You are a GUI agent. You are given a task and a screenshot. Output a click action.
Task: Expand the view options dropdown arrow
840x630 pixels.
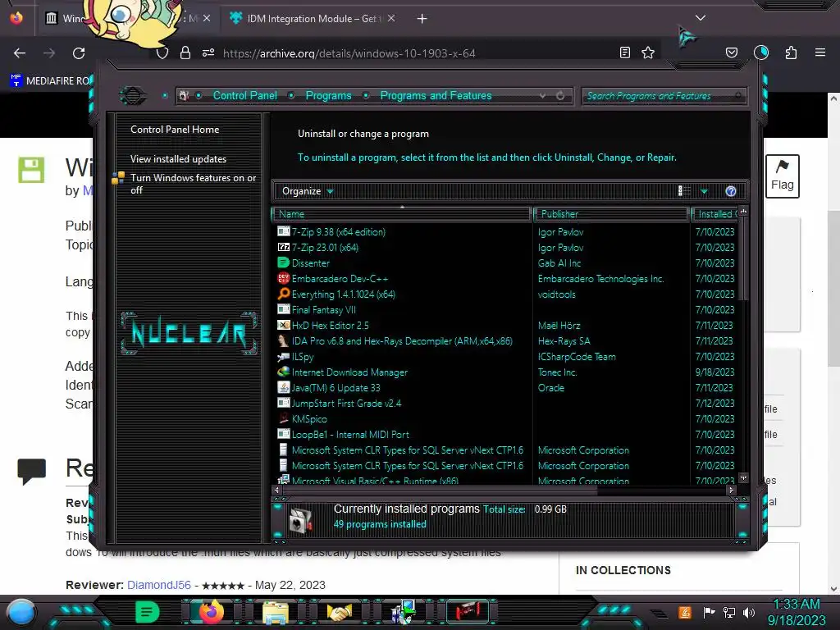pos(704,191)
